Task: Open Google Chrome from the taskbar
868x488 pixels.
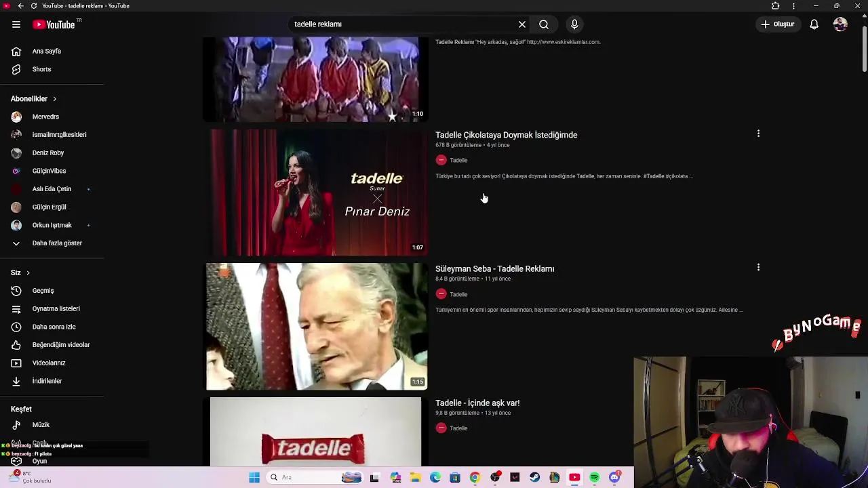Action: point(475,477)
